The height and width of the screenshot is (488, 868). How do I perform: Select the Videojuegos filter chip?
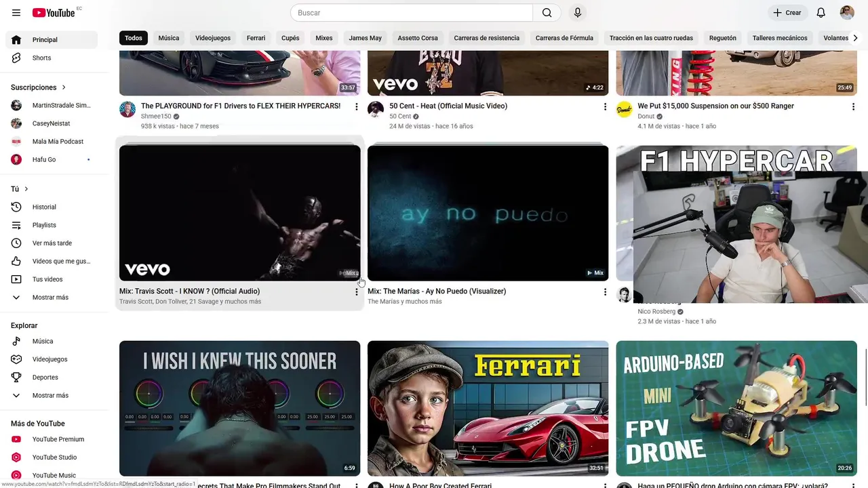click(213, 38)
